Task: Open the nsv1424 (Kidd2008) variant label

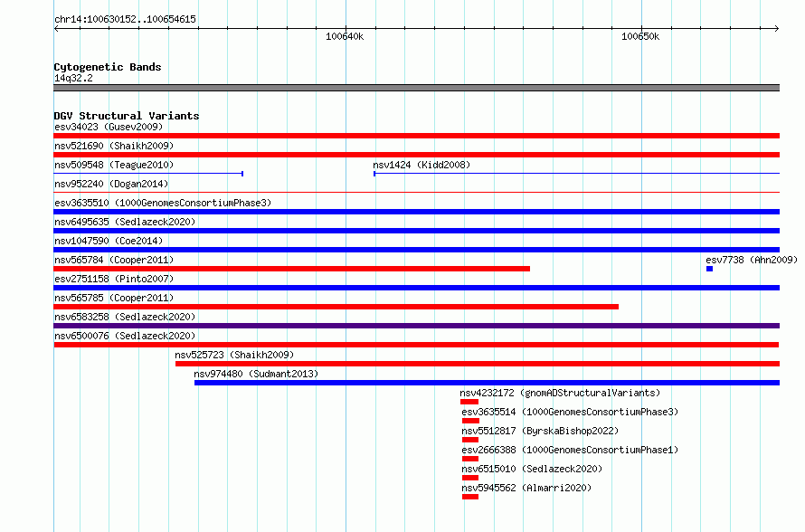Action: pos(421,165)
